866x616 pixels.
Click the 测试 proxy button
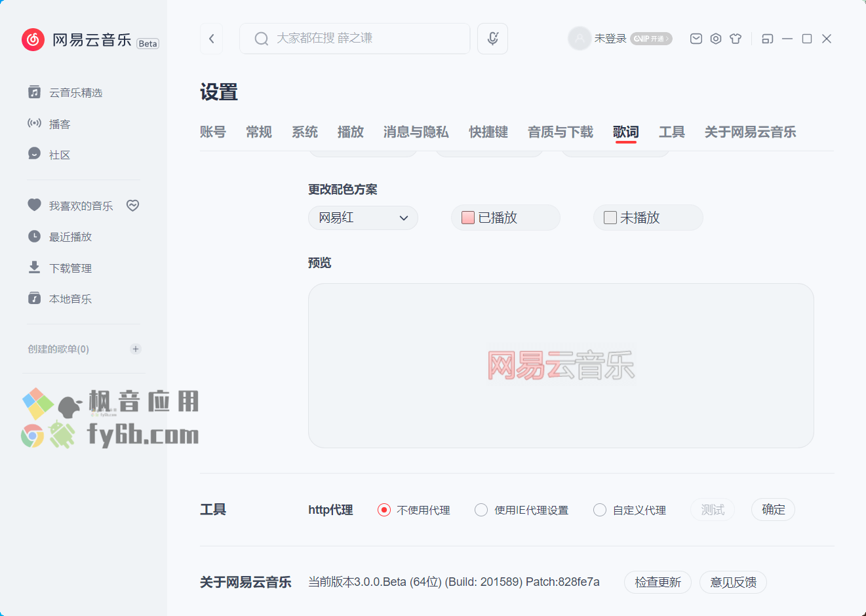click(x=713, y=510)
